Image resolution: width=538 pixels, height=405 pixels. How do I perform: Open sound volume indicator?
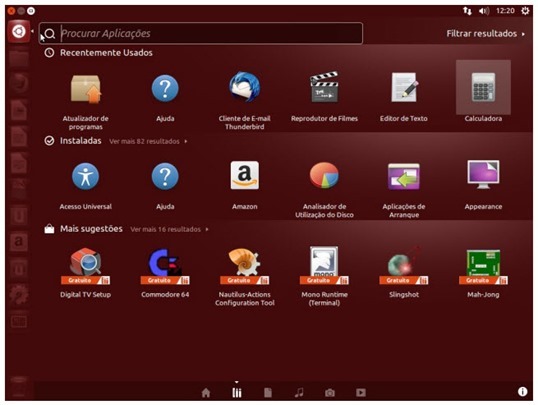pos(484,11)
